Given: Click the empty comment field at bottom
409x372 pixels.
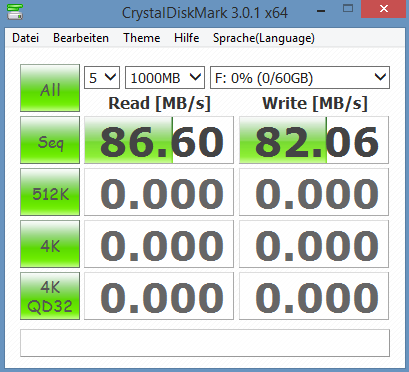Looking at the screenshot, I should (205, 343).
